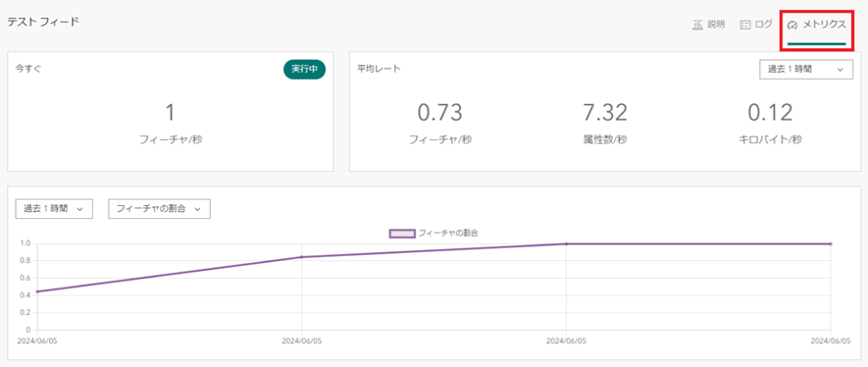Click the メトリクス gauge icon
This screenshot has width=868, height=367.
tap(792, 26)
